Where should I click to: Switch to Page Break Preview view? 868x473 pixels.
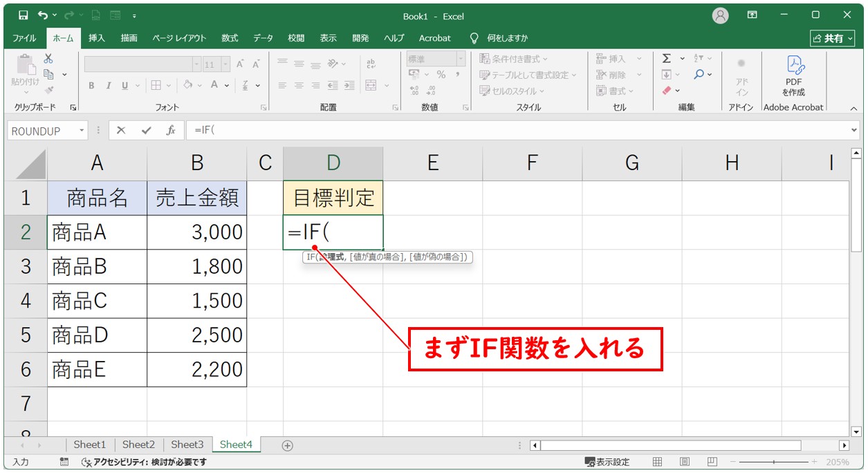(711, 462)
